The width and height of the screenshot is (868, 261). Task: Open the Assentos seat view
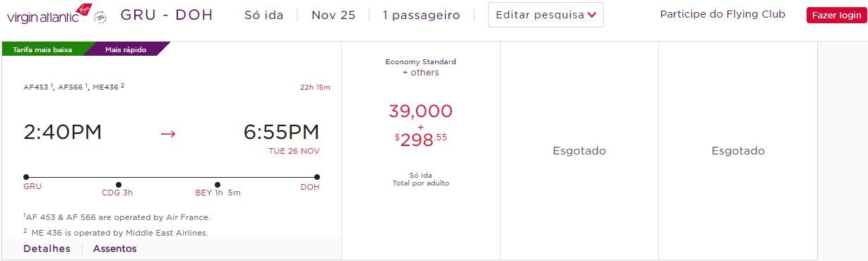115,248
